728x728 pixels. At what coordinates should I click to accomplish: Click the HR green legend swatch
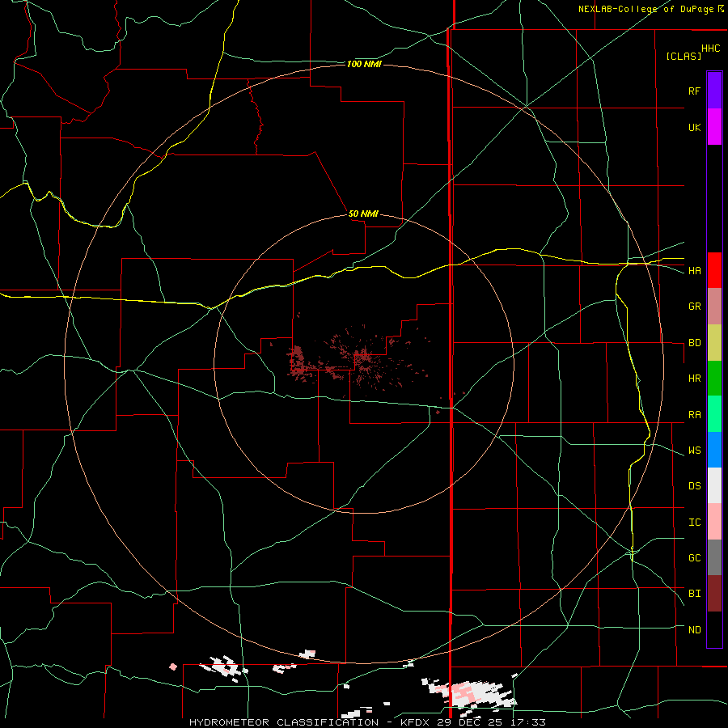[714, 379]
